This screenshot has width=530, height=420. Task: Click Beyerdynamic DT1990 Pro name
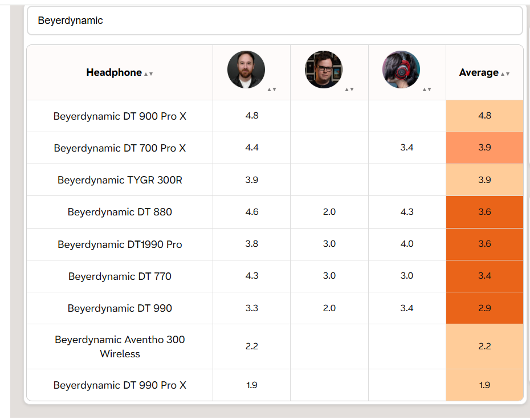point(120,244)
